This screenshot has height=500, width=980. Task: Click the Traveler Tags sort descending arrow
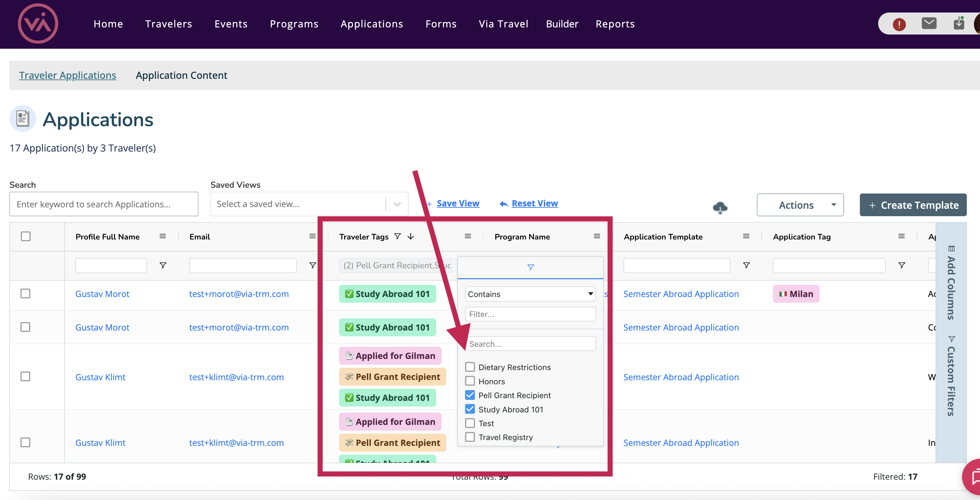410,236
